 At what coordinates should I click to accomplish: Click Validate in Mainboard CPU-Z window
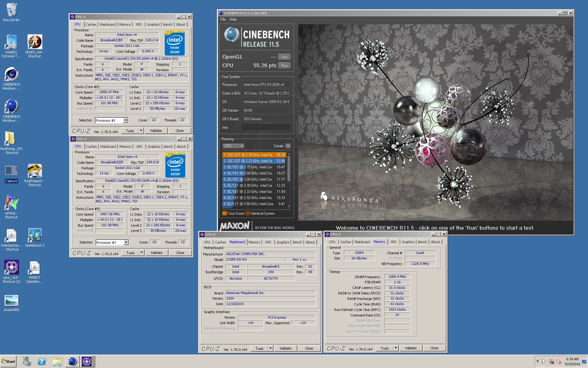click(x=285, y=348)
